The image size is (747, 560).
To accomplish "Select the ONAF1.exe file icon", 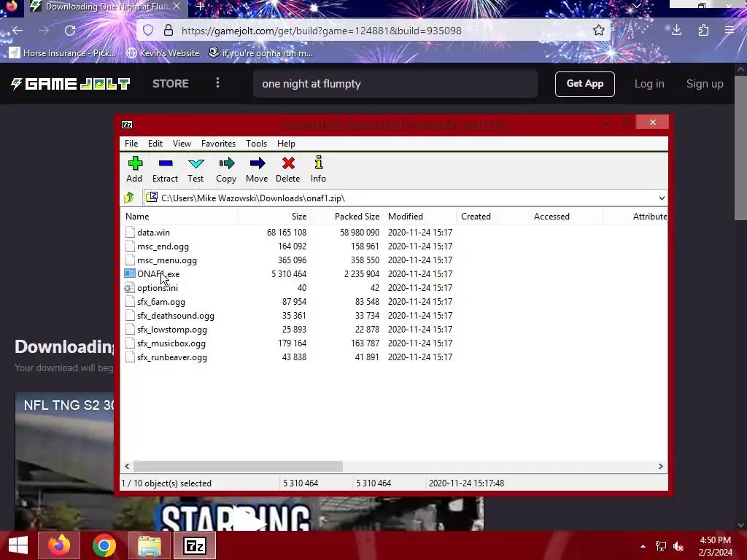I will click(130, 274).
